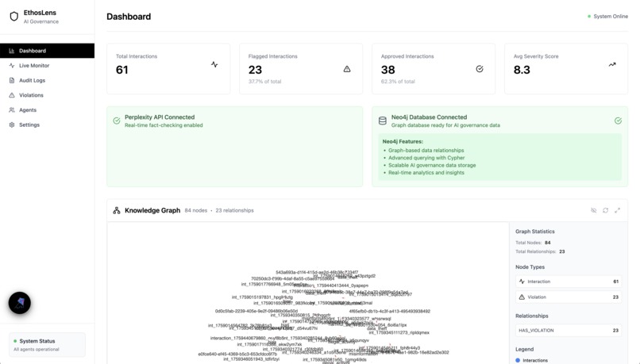Click the checkmark icon in Approved Interactions card
The image size is (640, 364).
coord(480,69)
